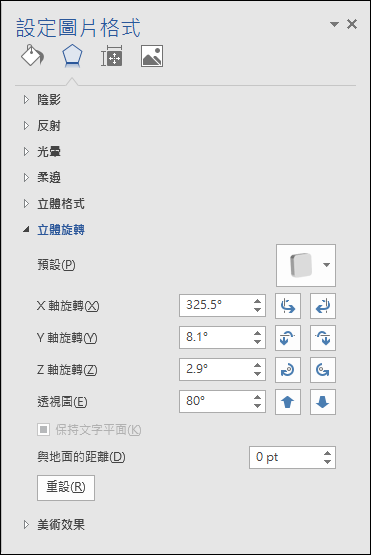Toggle 保持文字平面 checkbox
The height and width of the screenshot is (555, 371).
[x=43, y=430]
